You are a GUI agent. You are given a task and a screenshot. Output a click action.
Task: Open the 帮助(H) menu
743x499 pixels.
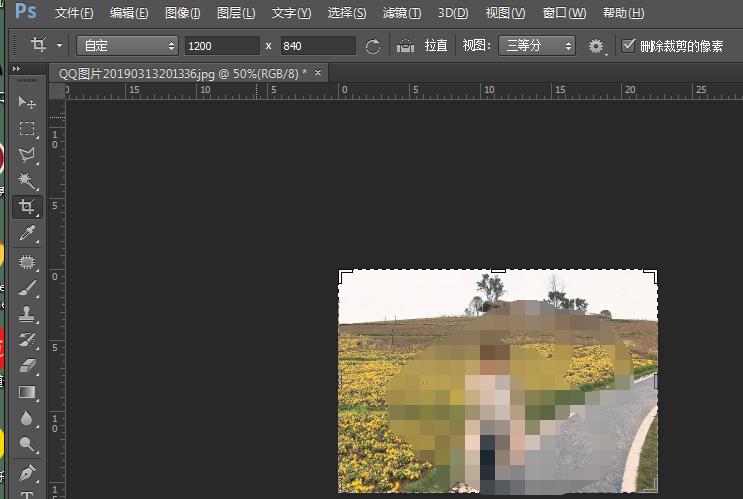tap(623, 13)
